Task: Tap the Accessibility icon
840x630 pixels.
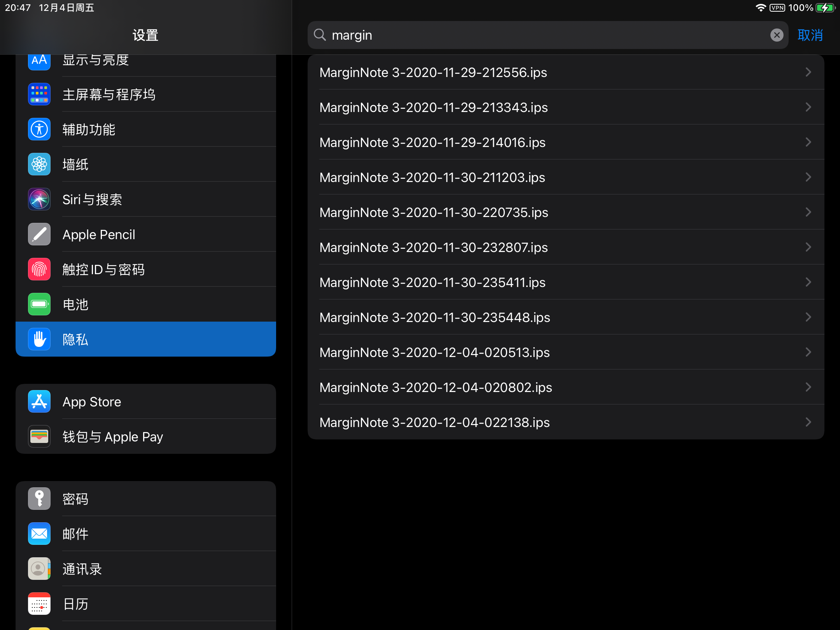Action: (x=39, y=129)
